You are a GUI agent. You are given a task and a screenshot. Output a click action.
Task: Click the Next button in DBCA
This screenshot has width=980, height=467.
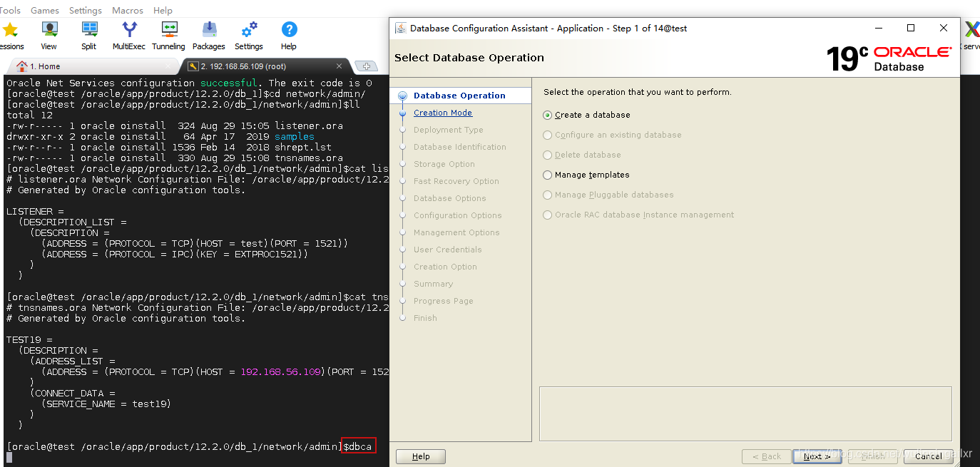(x=816, y=456)
